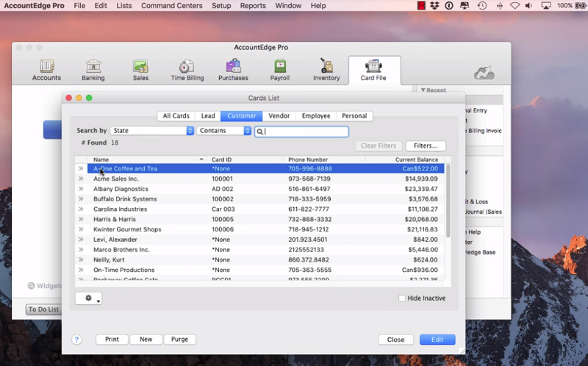
Task: Toggle the Hide Inactive checkbox
Action: point(402,298)
